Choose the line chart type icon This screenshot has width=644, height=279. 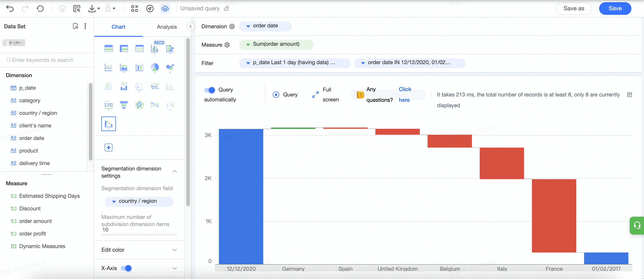coord(109,68)
